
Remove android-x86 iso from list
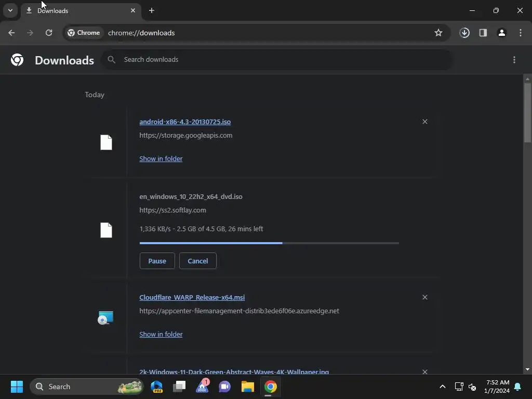point(425,122)
